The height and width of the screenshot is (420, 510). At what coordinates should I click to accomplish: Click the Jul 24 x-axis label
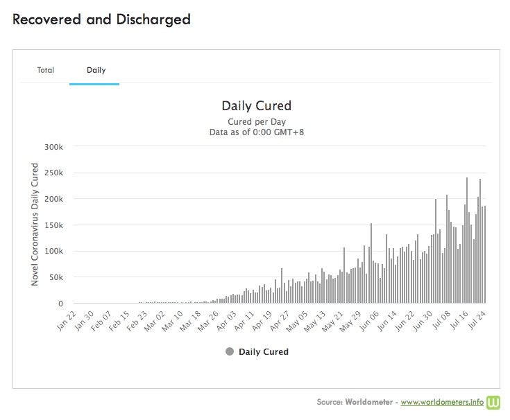tap(478, 320)
